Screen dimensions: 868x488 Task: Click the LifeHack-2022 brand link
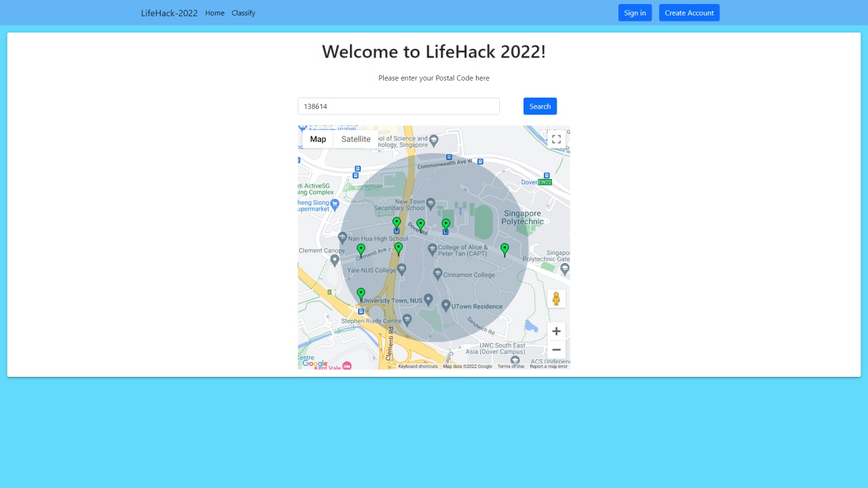coord(170,13)
